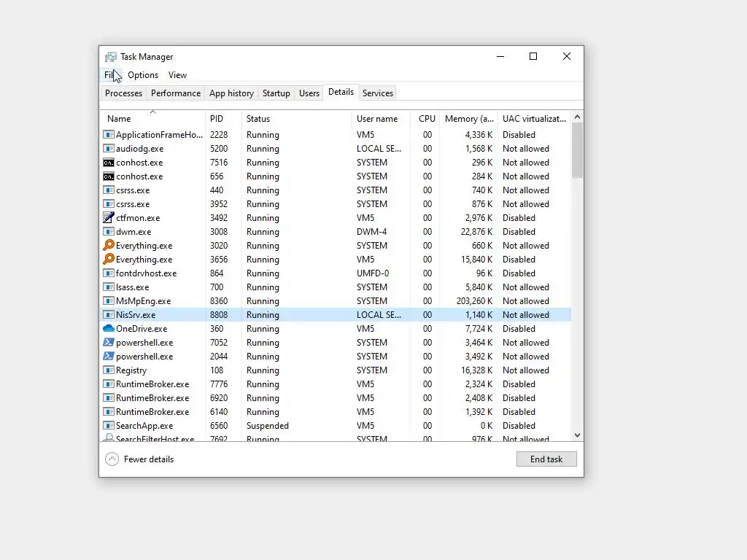This screenshot has height=560, width=747.
Task: Select the Registry process name
Action: pyautogui.click(x=131, y=370)
